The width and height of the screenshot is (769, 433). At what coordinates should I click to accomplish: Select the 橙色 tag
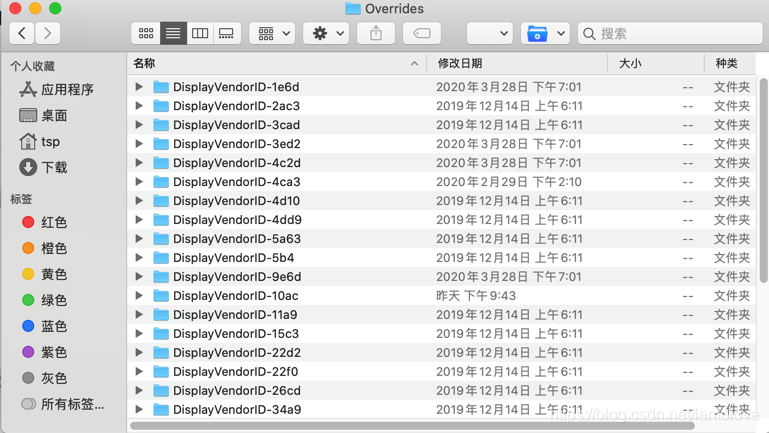point(45,248)
